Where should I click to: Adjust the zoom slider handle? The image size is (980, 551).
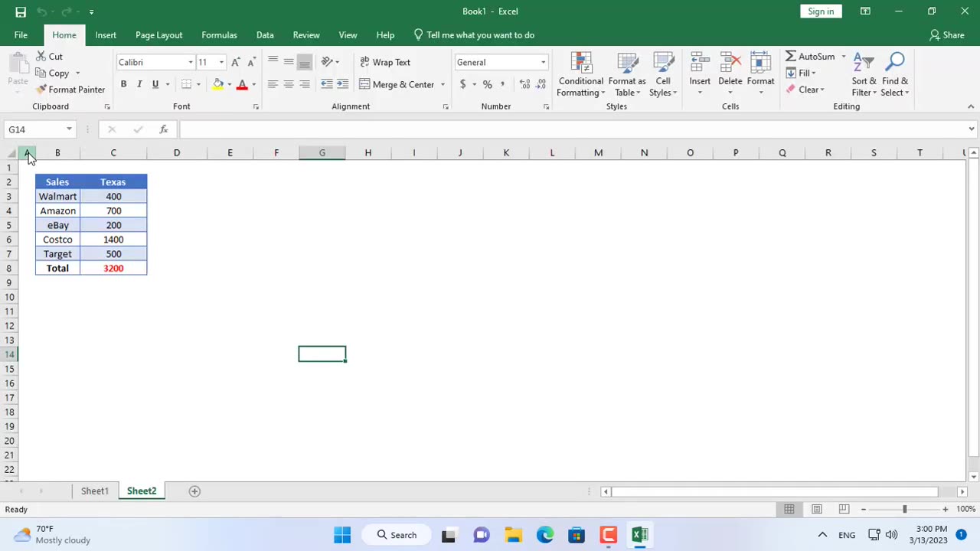click(904, 509)
